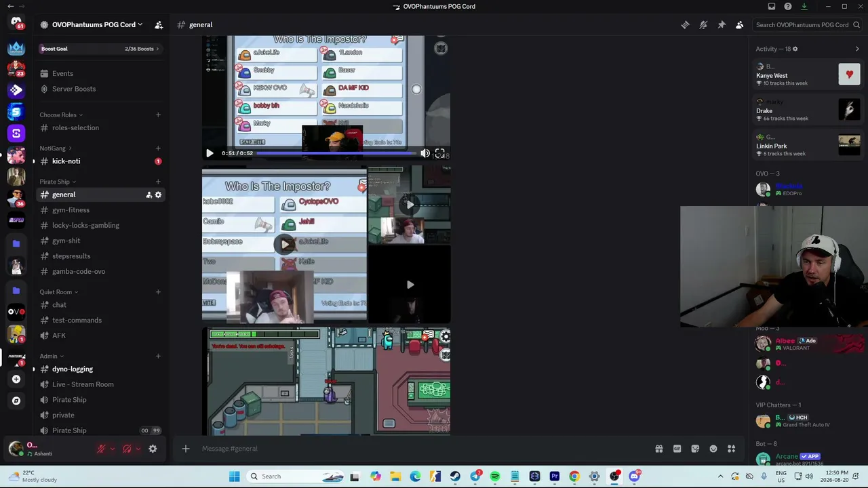Click the attach file plus button
The width and height of the screenshot is (868, 488).
tap(185, 449)
